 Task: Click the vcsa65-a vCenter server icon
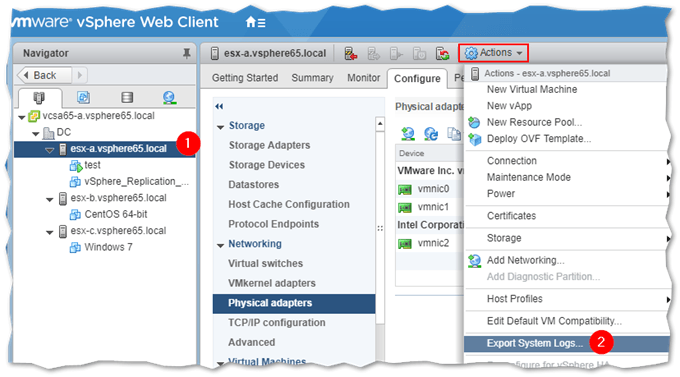click(x=34, y=116)
